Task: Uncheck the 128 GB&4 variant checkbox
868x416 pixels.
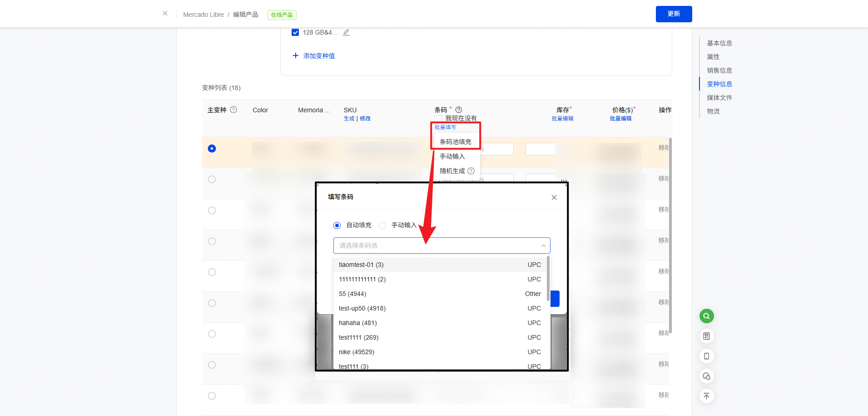Action: pos(295,32)
